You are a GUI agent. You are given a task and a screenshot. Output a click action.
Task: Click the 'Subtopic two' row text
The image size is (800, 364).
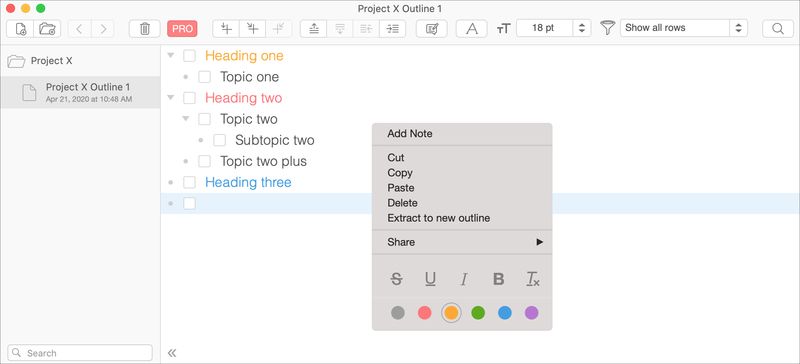pyautogui.click(x=274, y=140)
